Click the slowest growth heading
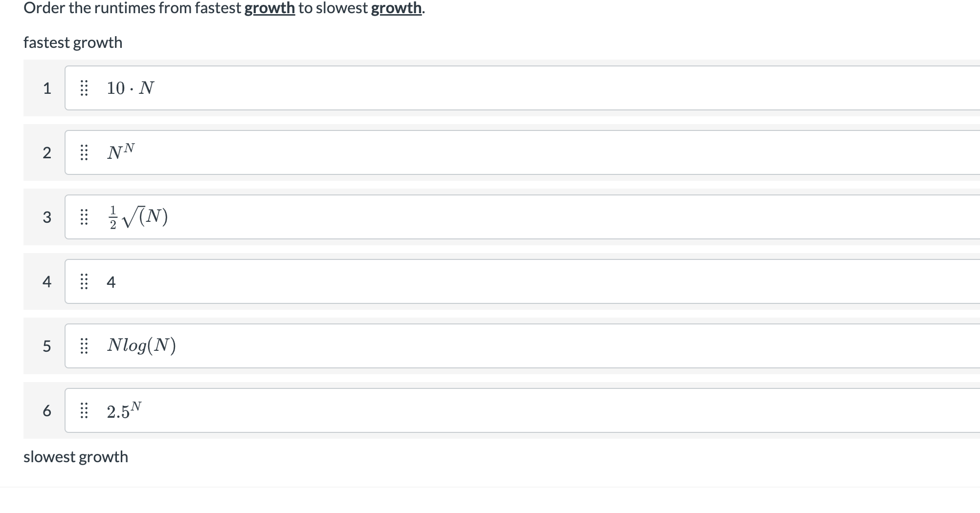This screenshot has width=980, height=513. (76, 456)
